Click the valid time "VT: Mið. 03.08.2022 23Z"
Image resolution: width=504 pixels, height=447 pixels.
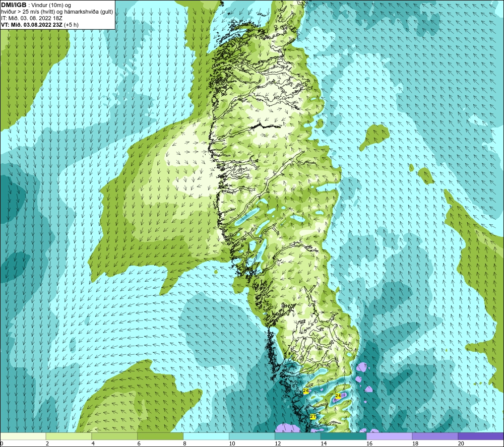coord(31,25)
